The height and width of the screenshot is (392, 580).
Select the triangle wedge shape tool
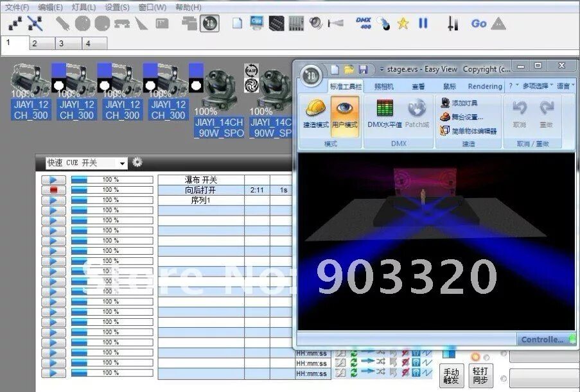pyautogui.click(x=141, y=24)
